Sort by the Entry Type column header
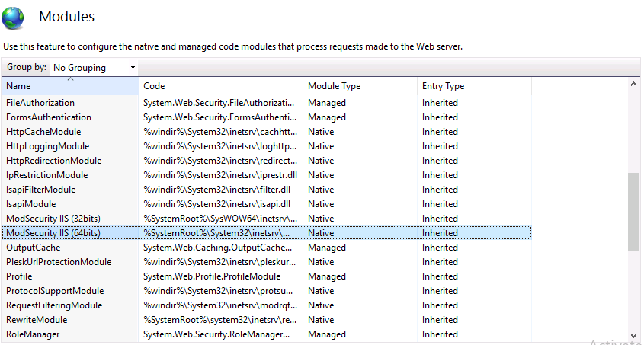The image size is (644, 345). tap(474, 86)
